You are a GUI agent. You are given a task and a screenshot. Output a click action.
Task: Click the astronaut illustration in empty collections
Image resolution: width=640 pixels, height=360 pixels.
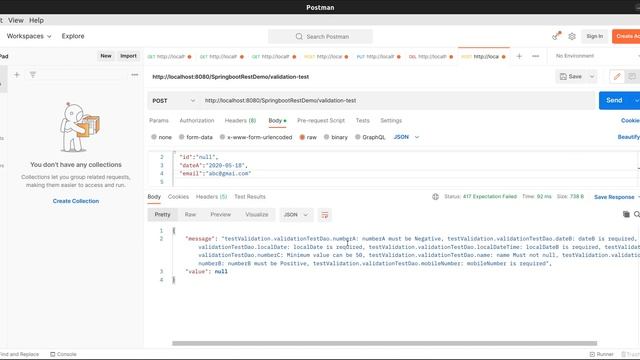click(79, 127)
